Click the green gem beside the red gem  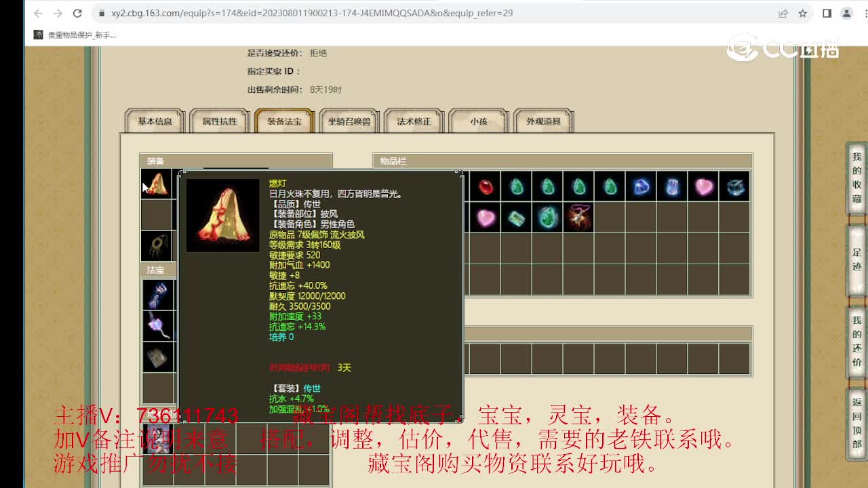point(516,186)
